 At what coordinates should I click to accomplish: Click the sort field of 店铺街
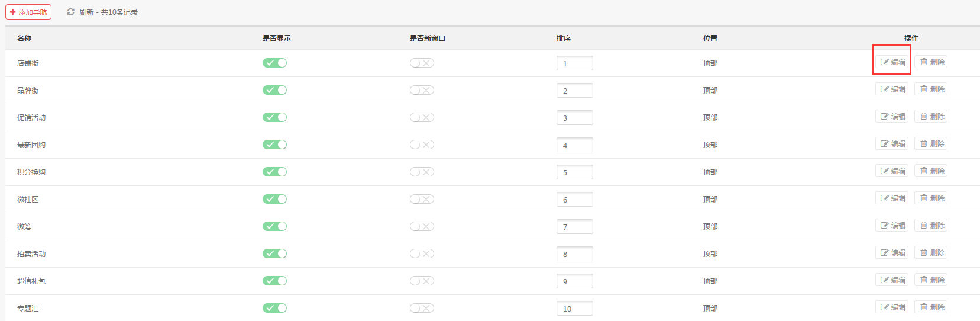pos(574,63)
